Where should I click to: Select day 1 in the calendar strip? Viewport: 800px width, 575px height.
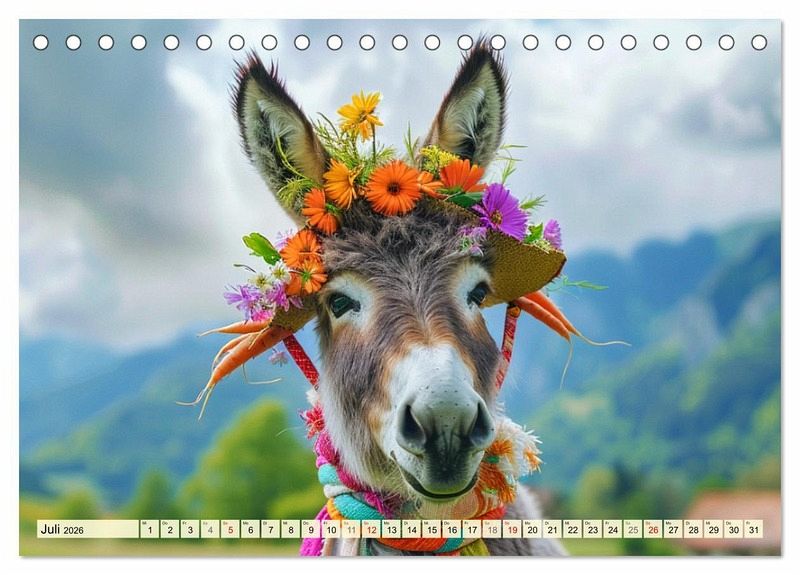pos(149,529)
